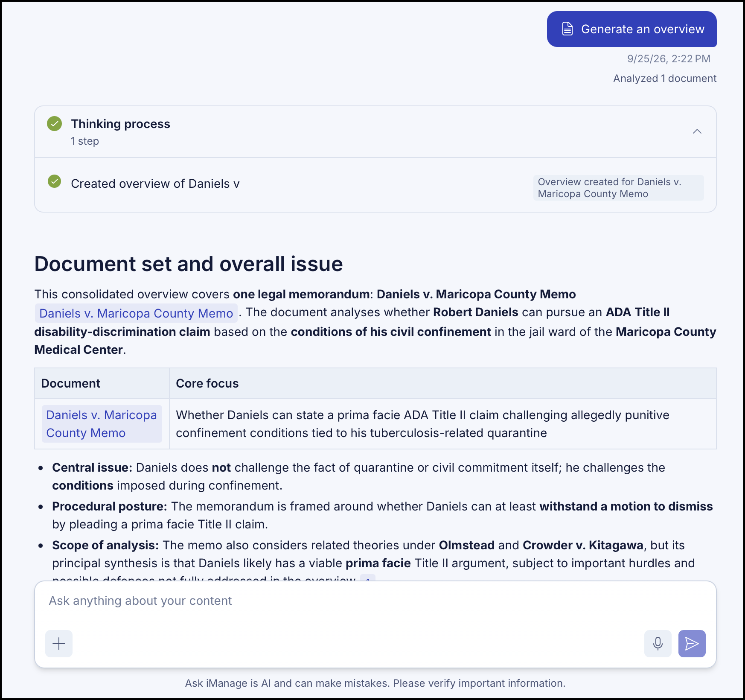
Task: Click the Core focus cell about prima facie ADA claim
Action: (x=443, y=424)
